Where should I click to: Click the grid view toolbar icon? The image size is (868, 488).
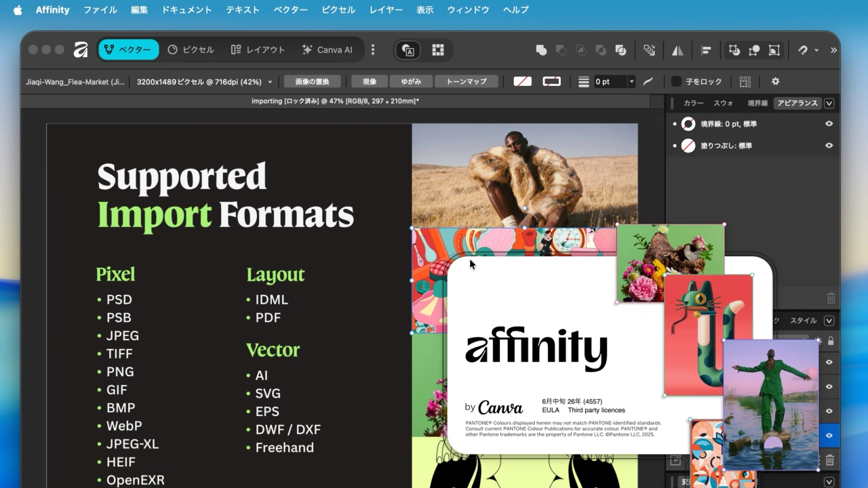438,49
